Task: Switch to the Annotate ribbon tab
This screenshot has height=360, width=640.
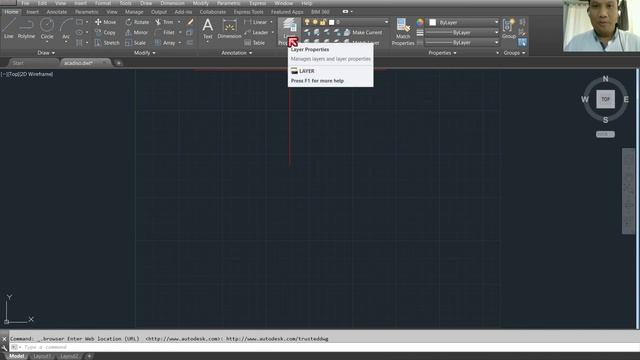Action: pyautogui.click(x=56, y=12)
